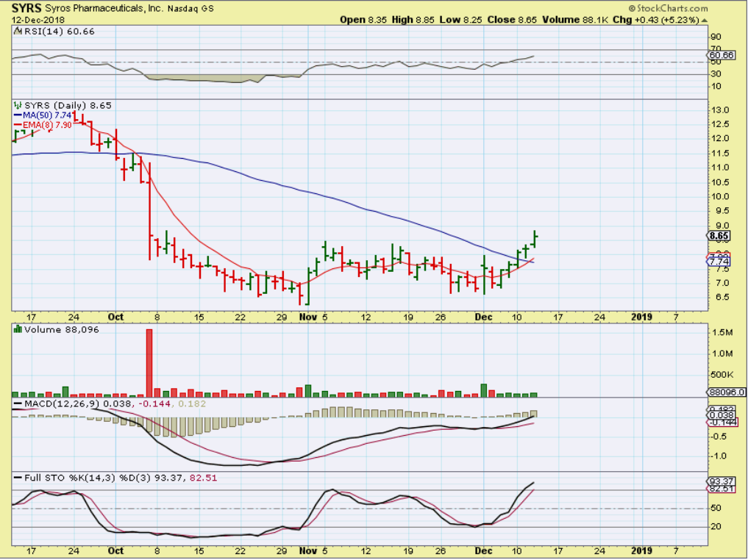748x560 pixels.
Task: Click the volume bars icon beside Volume 88,096
Action: (18, 329)
